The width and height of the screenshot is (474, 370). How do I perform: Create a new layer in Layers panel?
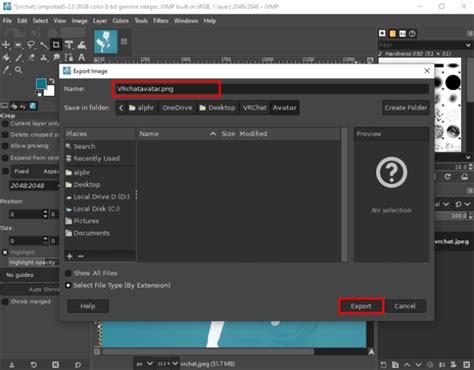[x=383, y=365]
